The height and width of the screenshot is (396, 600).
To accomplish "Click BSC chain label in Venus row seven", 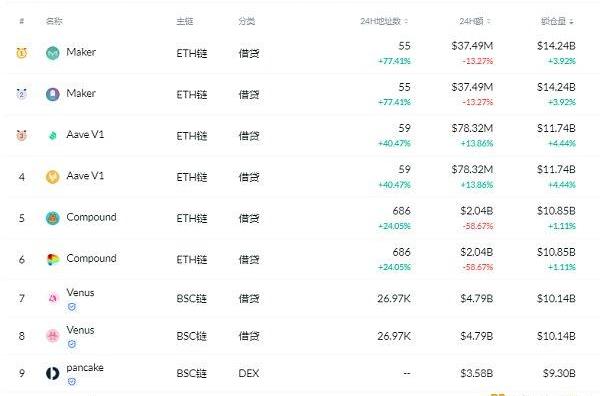I will [x=191, y=298].
